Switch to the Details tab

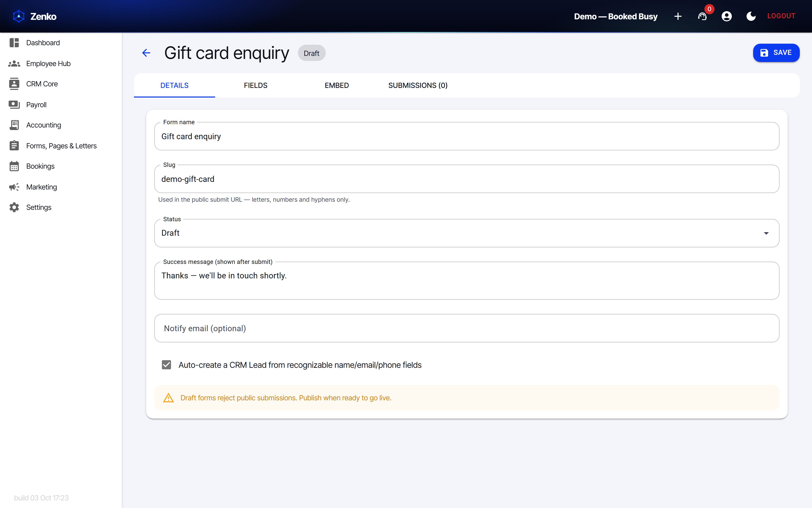(x=175, y=85)
